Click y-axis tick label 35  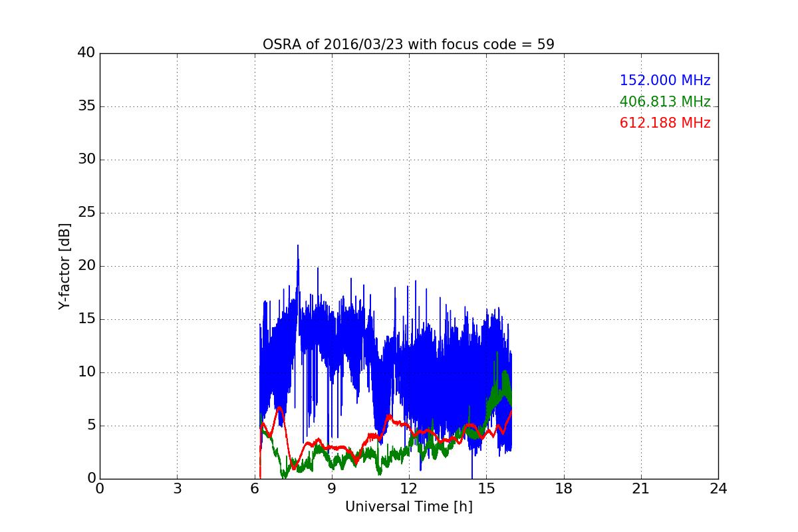[x=86, y=106]
